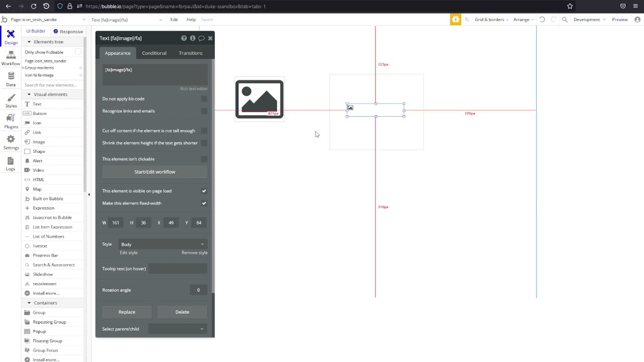Toggle Shrink the element height checkbox
The width and height of the screenshot is (644, 362).
(204, 143)
